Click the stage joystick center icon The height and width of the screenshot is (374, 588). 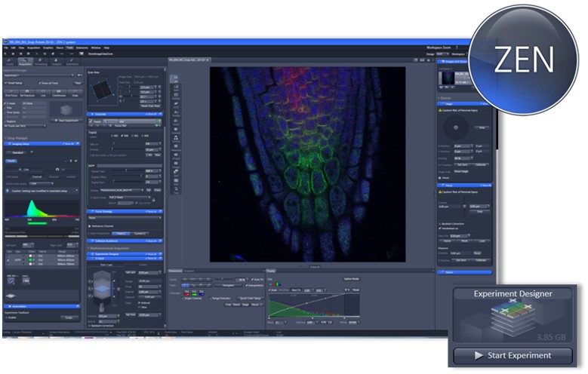pyautogui.click(x=456, y=127)
